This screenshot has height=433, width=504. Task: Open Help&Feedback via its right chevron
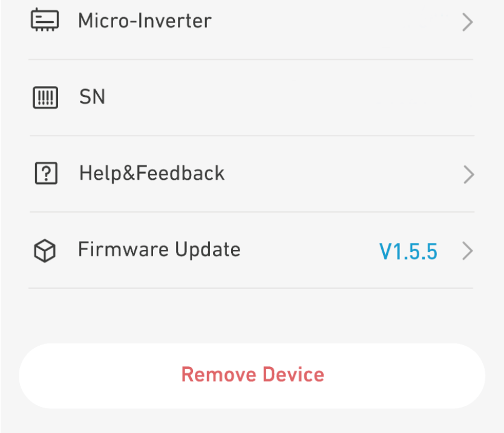468,175
